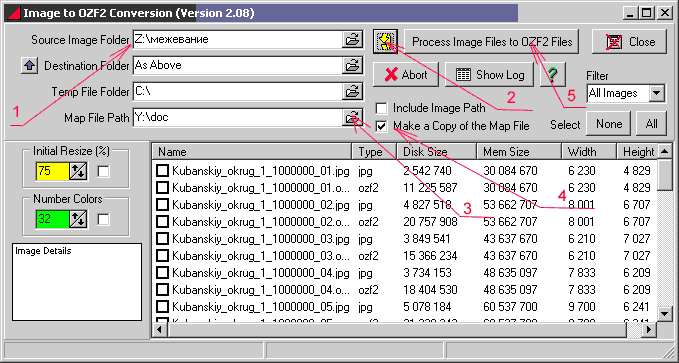Click the Map File Path folder icon
This screenshot has width=679, height=363.
352,117
